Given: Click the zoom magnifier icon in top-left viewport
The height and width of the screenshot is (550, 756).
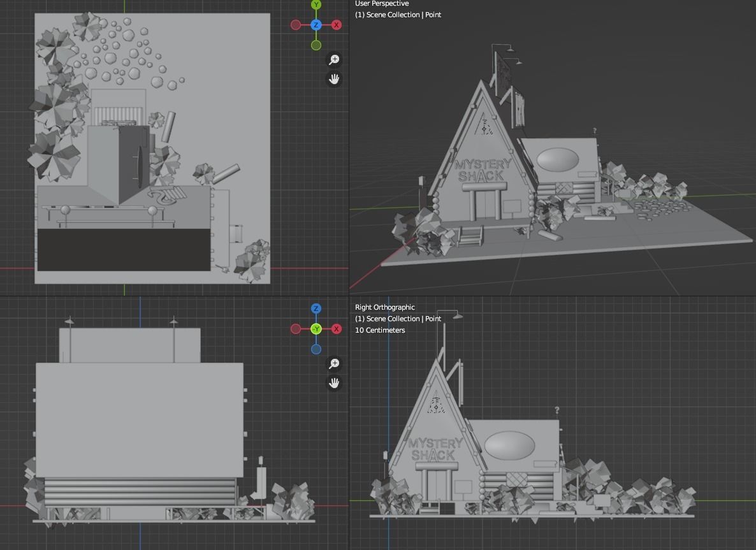Looking at the screenshot, I should click(334, 60).
